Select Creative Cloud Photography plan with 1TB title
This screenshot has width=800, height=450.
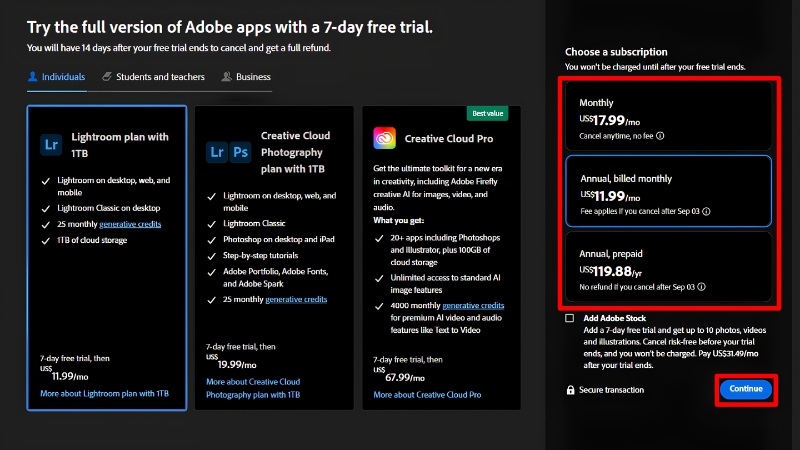(x=295, y=152)
